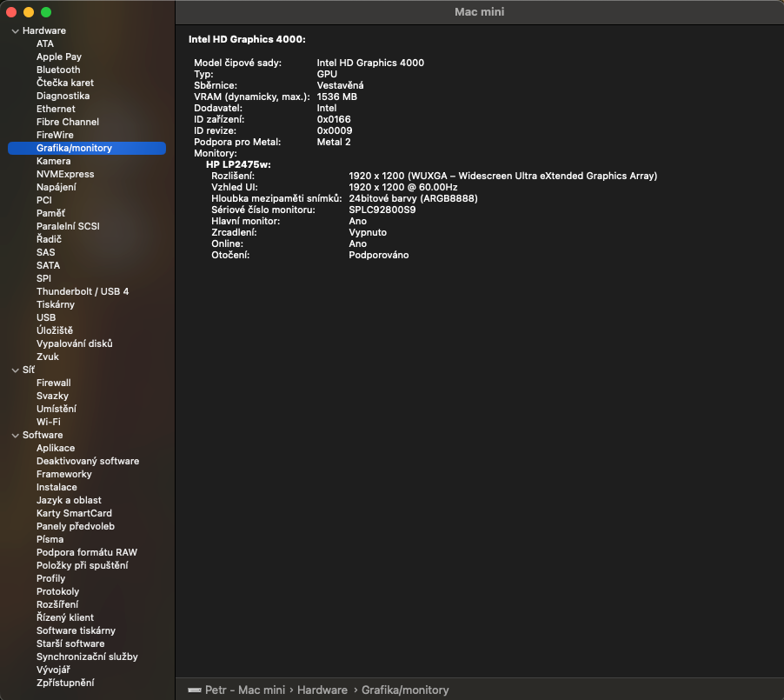Open SATA hardware entry
Screen dimensions: 784x700
click(48, 265)
